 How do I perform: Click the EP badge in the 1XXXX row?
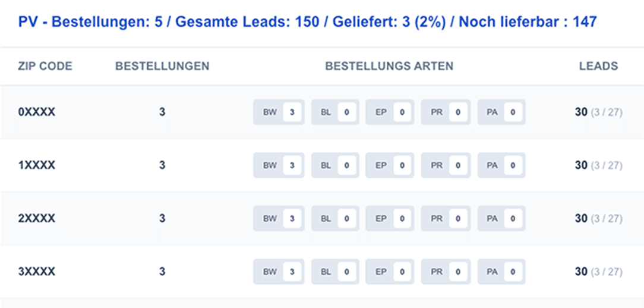tap(390, 165)
